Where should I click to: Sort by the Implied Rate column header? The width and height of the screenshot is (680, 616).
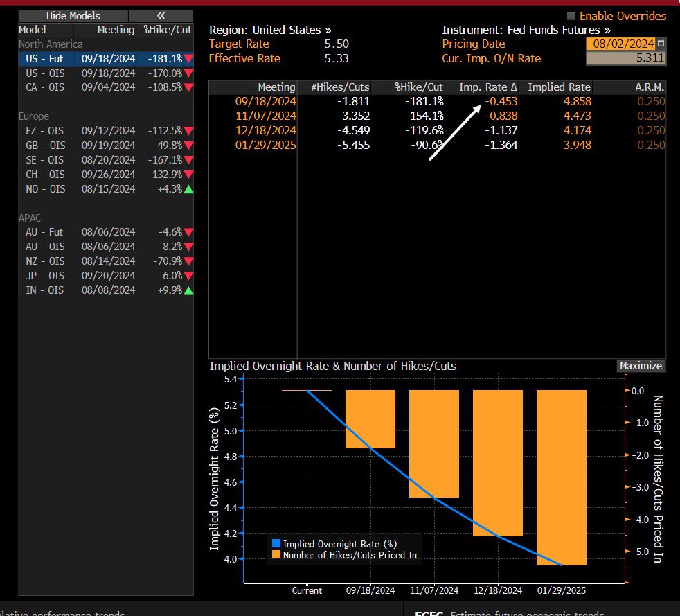click(x=559, y=87)
